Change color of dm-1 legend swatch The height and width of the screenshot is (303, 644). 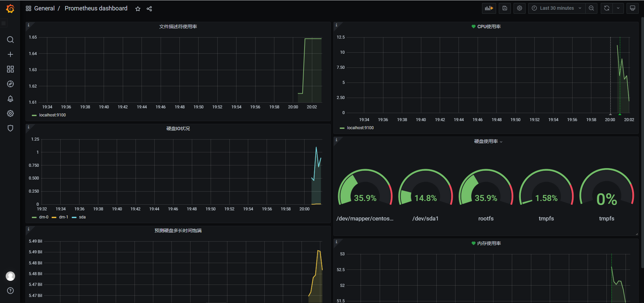click(x=54, y=217)
